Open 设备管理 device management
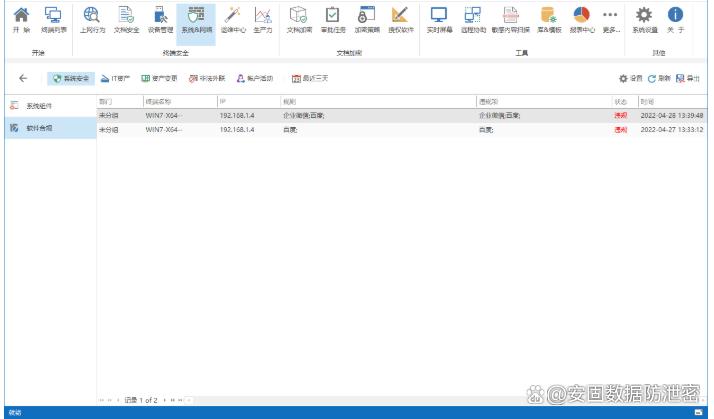Viewport: 714px width, 419px height. [x=160, y=19]
